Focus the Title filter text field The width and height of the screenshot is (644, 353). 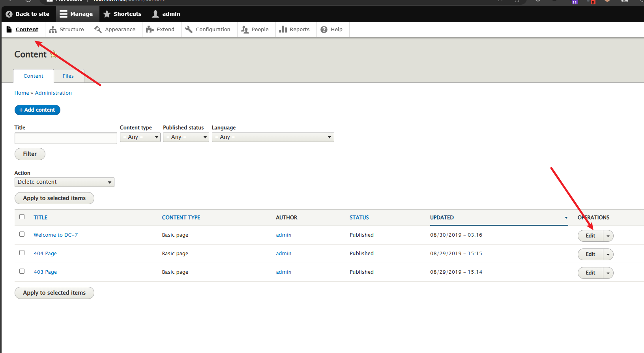tap(66, 138)
